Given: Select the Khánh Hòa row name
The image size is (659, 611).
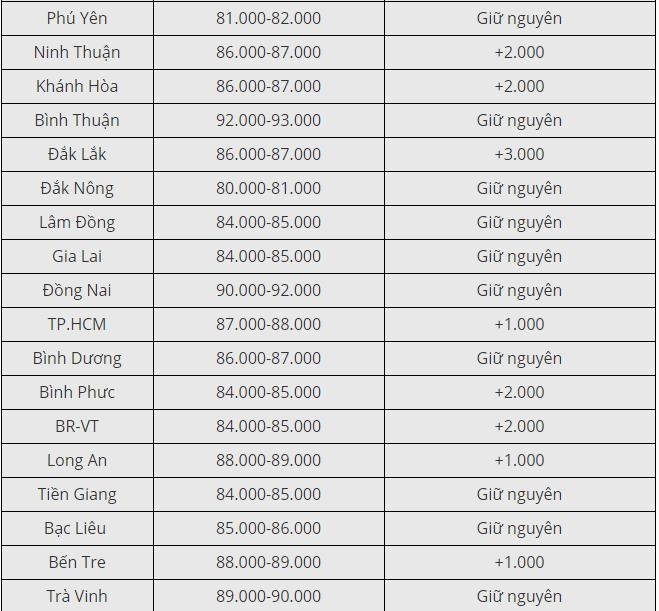Looking at the screenshot, I should [x=77, y=87].
